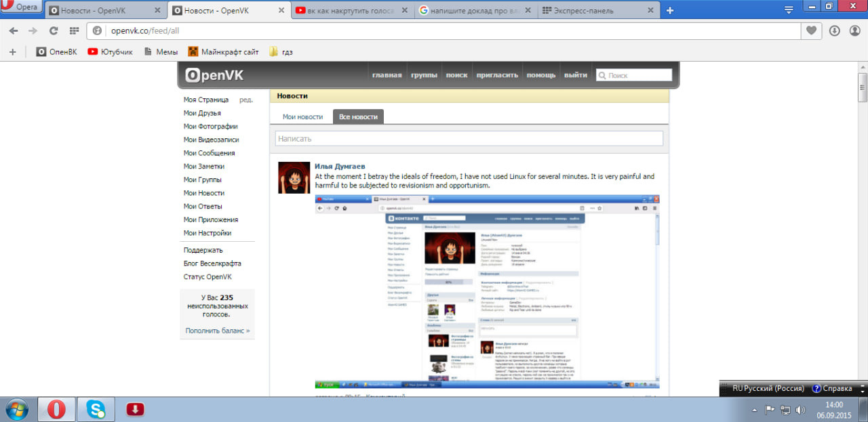
Task: Reload the page with the refresh icon
Action: pos(54,31)
